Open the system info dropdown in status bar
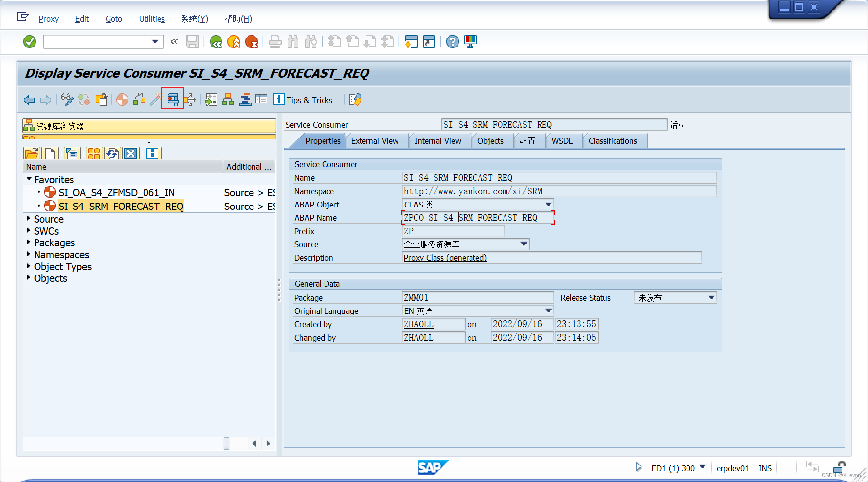The image size is (868, 482). [x=703, y=467]
